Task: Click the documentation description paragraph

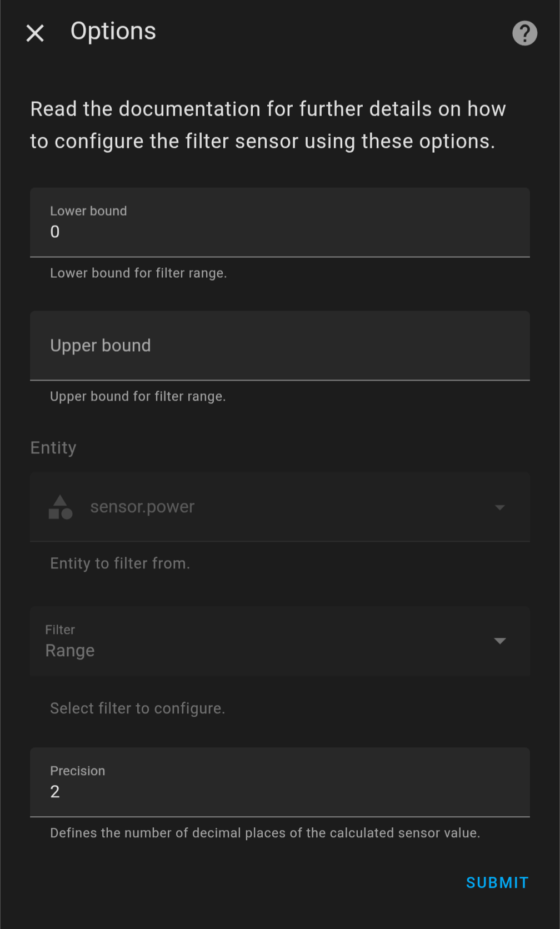Action: (268, 125)
